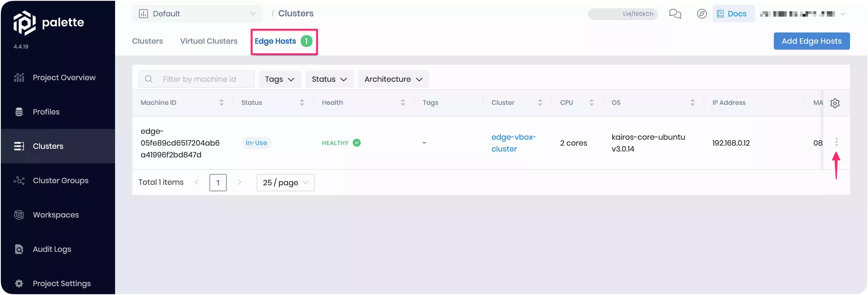Open the Architecture filter dropdown
Image resolution: width=868 pixels, height=295 pixels.
point(393,79)
